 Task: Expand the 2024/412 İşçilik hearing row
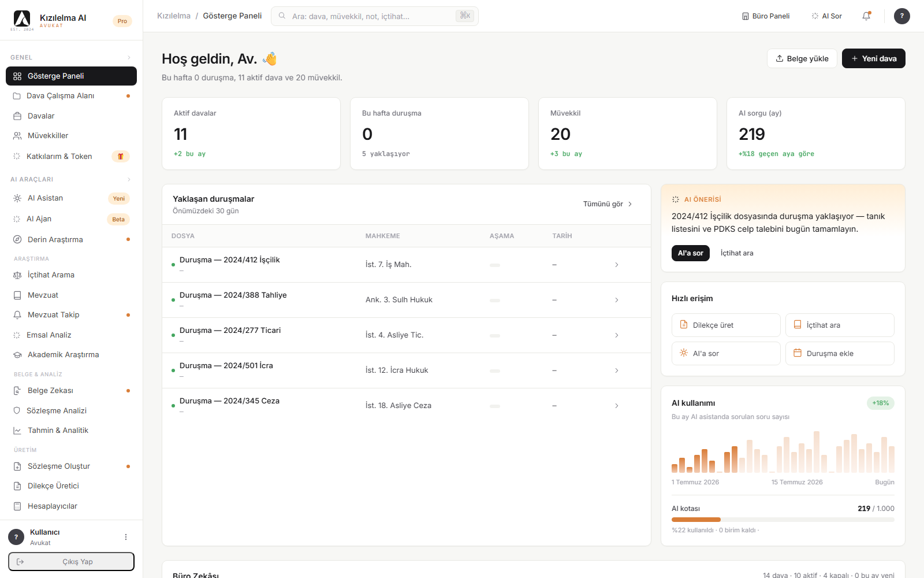tap(407, 265)
